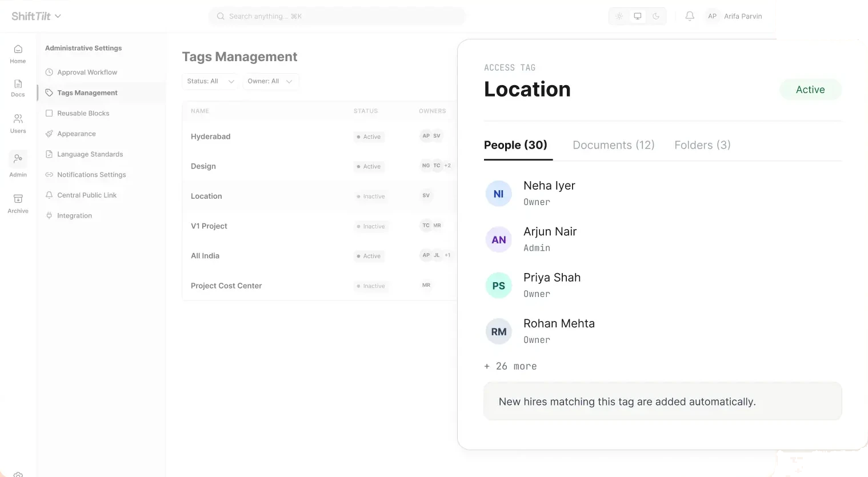Switch to dark theme moon icon
The image size is (868, 477).
656,16
